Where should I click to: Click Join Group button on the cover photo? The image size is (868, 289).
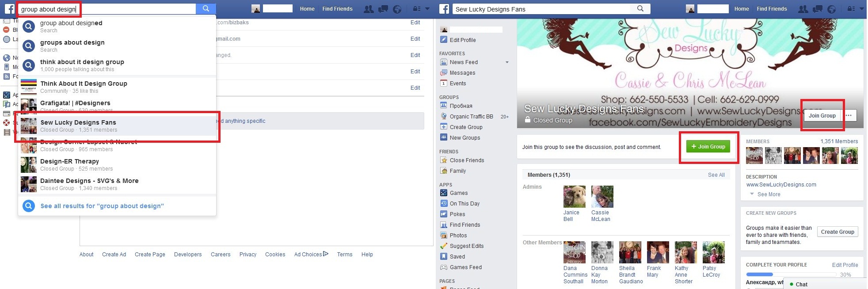(x=822, y=115)
